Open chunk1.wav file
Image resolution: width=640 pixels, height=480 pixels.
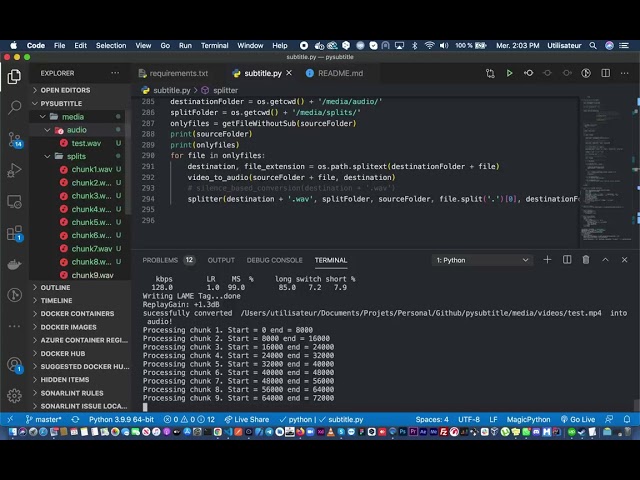tap(92, 169)
